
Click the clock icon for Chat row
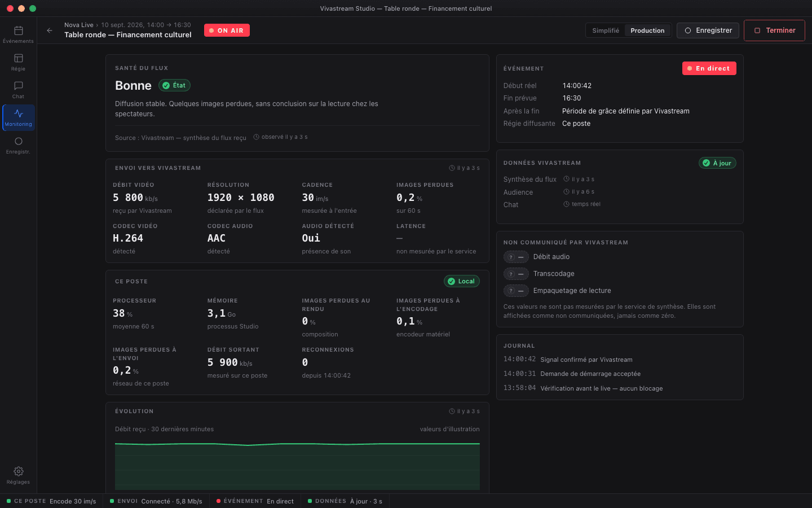566,204
